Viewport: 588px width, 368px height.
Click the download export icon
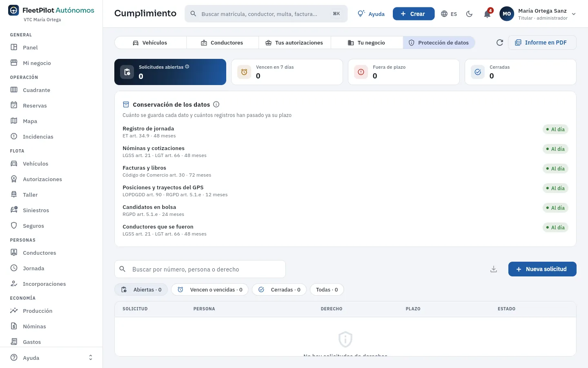click(494, 269)
